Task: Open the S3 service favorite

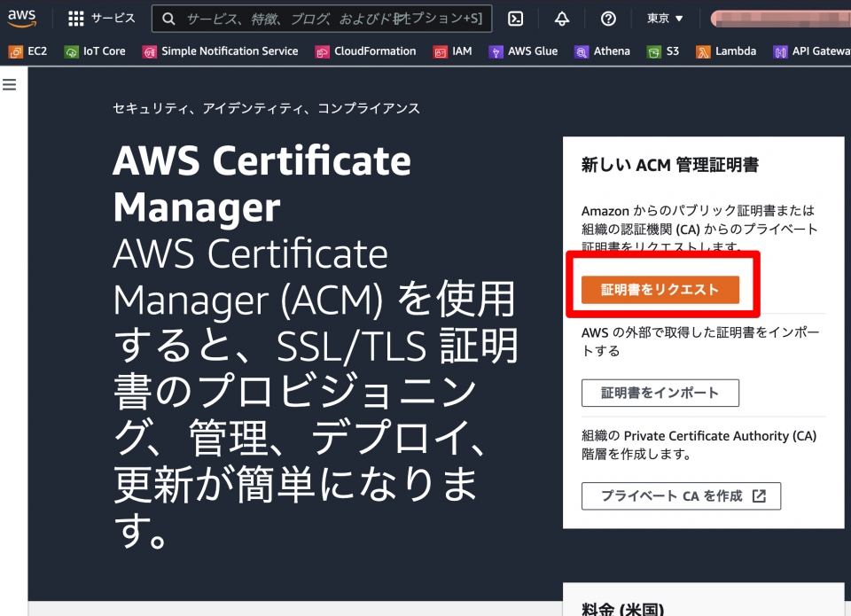Action: [x=663, y=51]
